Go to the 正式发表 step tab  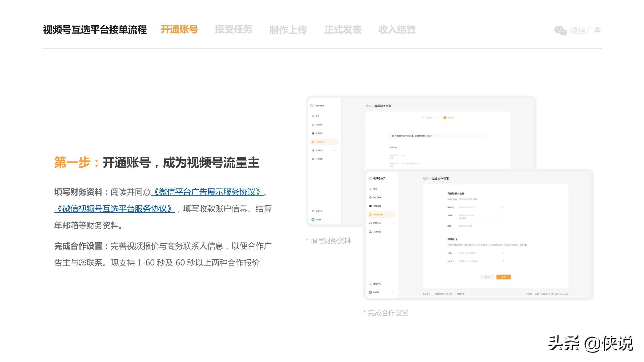(x=343, y=30)
